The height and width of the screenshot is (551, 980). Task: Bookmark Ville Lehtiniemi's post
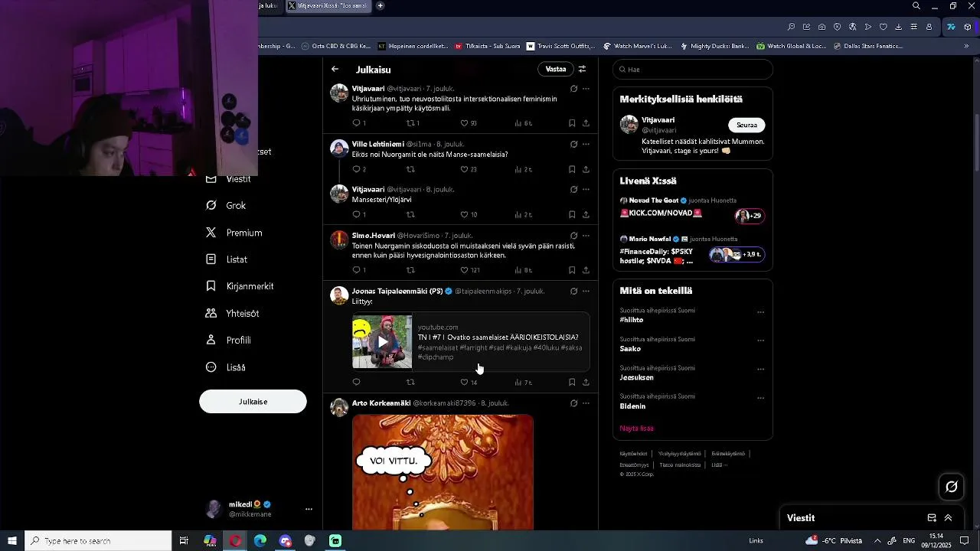point(572,169)
